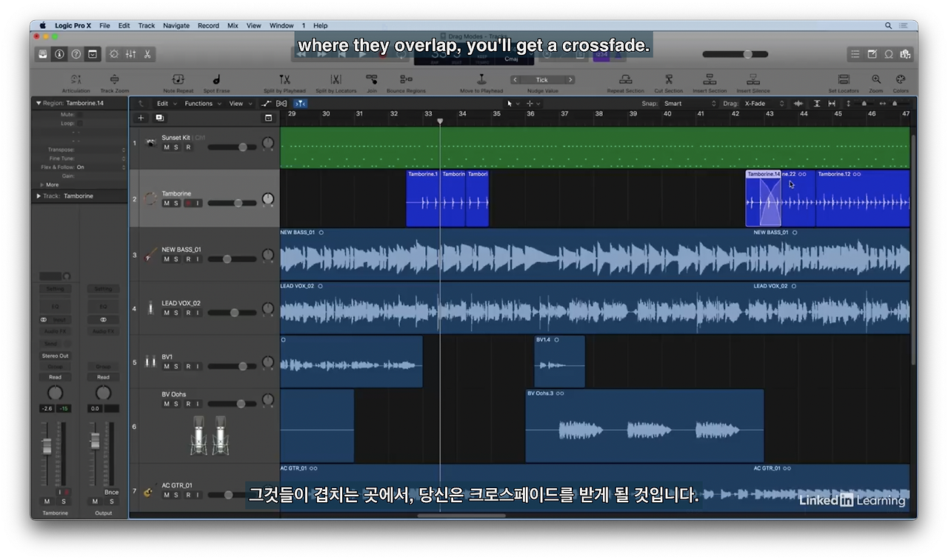Click the Read automation button on Tamborine strip
Screen dimensions: 948x560
click(x=55, y=377)
